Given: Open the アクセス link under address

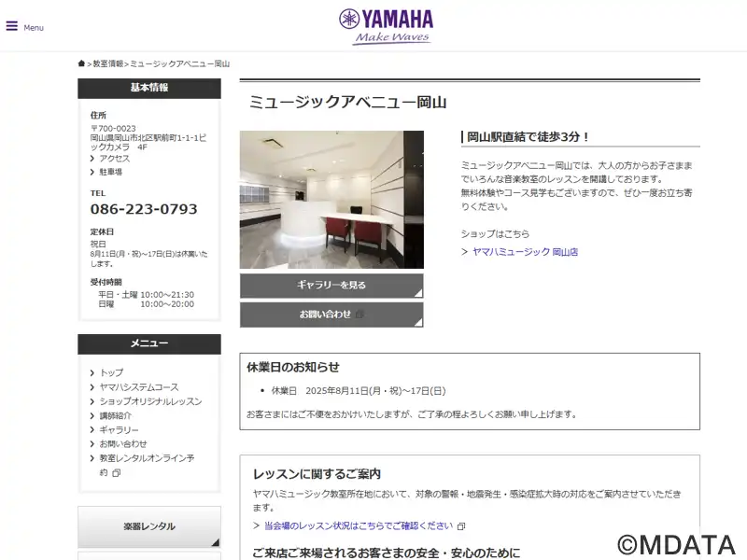Looking at the screenshot, I should [x=114, y=159].
